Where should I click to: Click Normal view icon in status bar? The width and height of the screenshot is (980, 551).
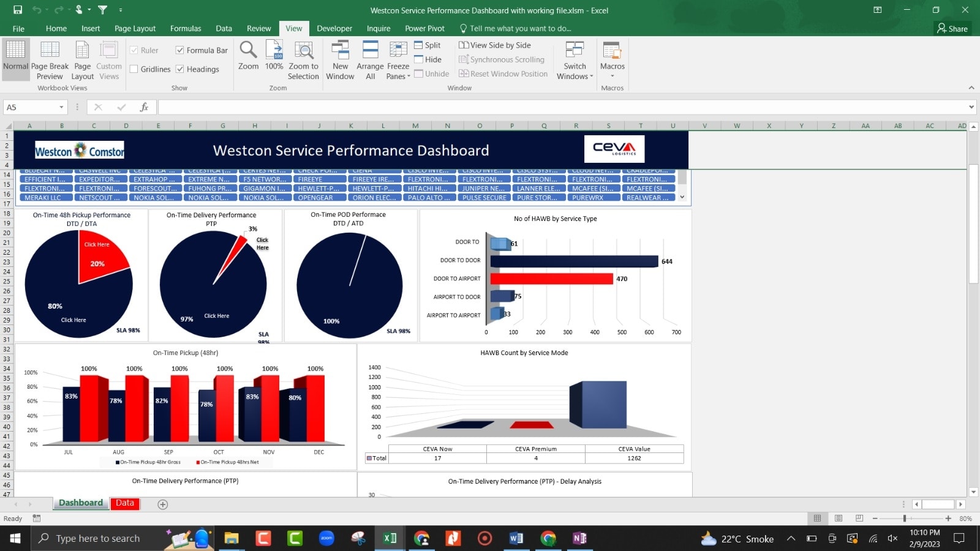point(817,519)
